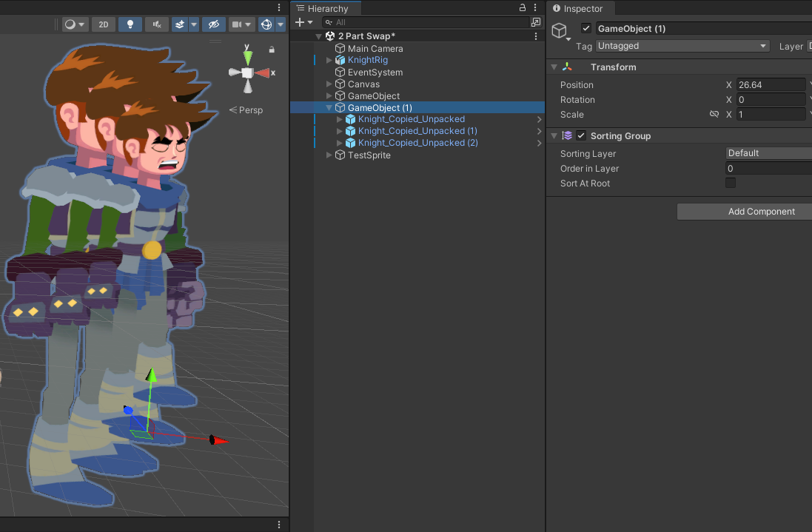This screenshot has height=532, width=812.
Task: Lock the Hierarchy panel
Action: (x=522, y=7)
